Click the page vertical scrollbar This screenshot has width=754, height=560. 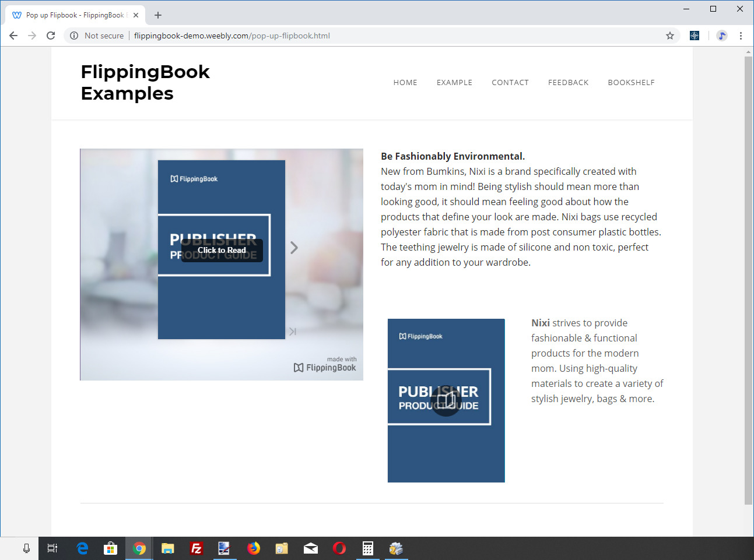(748, 280)
